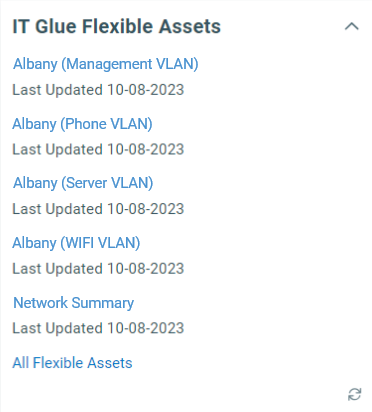Select the Last Updated date under Management VLAN
372x412 pixels.
click(x=146, y=90)
